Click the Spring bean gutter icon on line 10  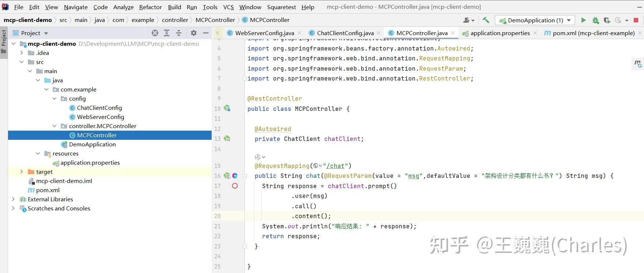click(x=227, y=108)
